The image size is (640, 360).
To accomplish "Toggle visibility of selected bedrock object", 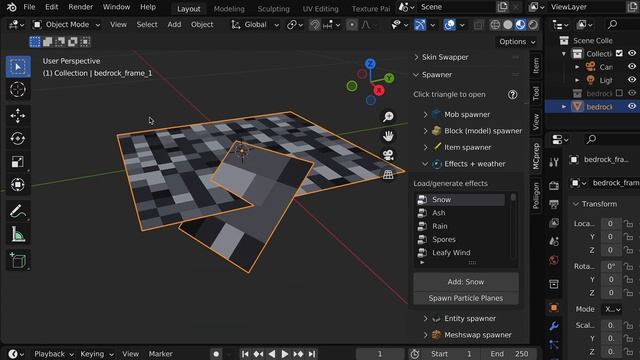I will coord(632,107).
